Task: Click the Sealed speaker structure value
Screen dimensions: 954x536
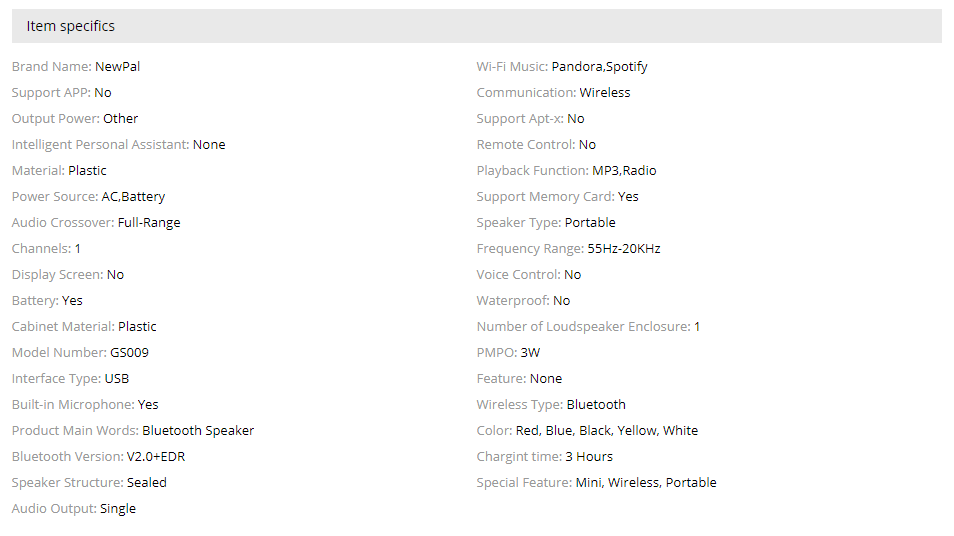Action: [147, 482]
